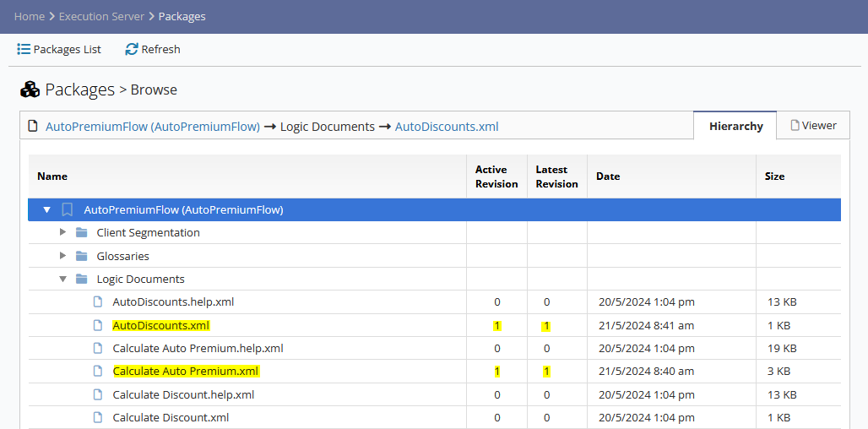Click the Active Revision column header
Viewport: 868px width, 429px height.
pyautogui.click(x=496, y=176)
